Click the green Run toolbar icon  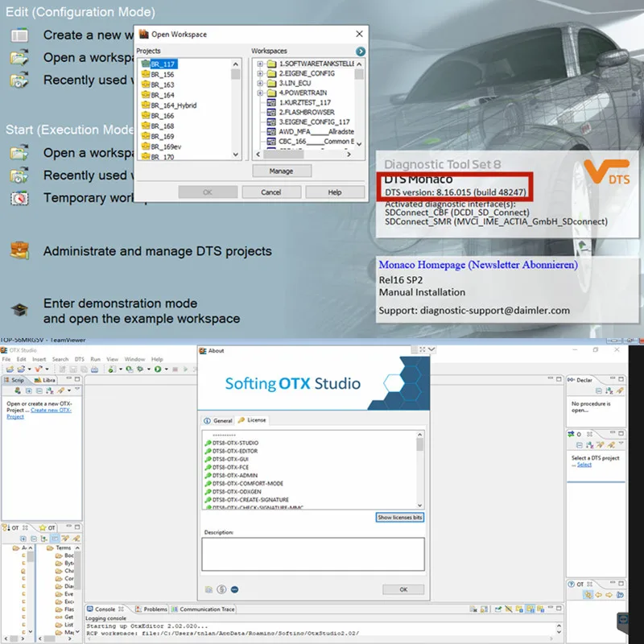pos(158,369)
